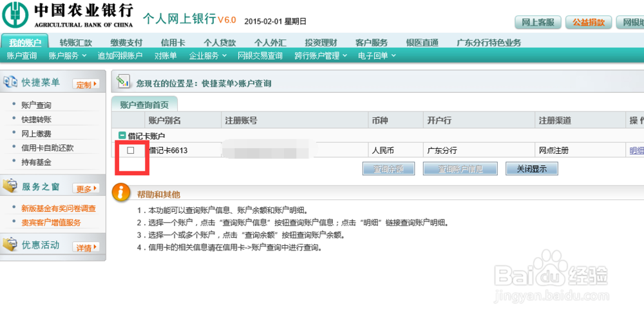
Task: Open the 转账汇款 tab
Action: click(75, 42)
